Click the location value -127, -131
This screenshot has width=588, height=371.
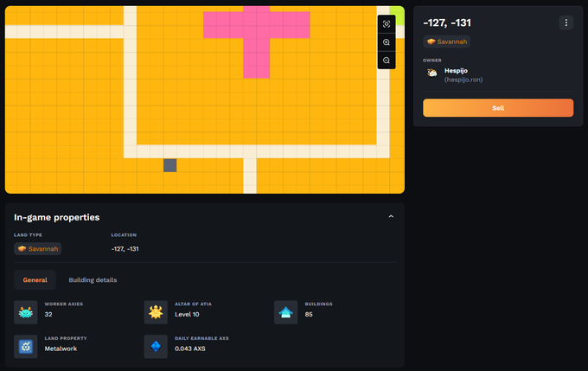[125, 249]
